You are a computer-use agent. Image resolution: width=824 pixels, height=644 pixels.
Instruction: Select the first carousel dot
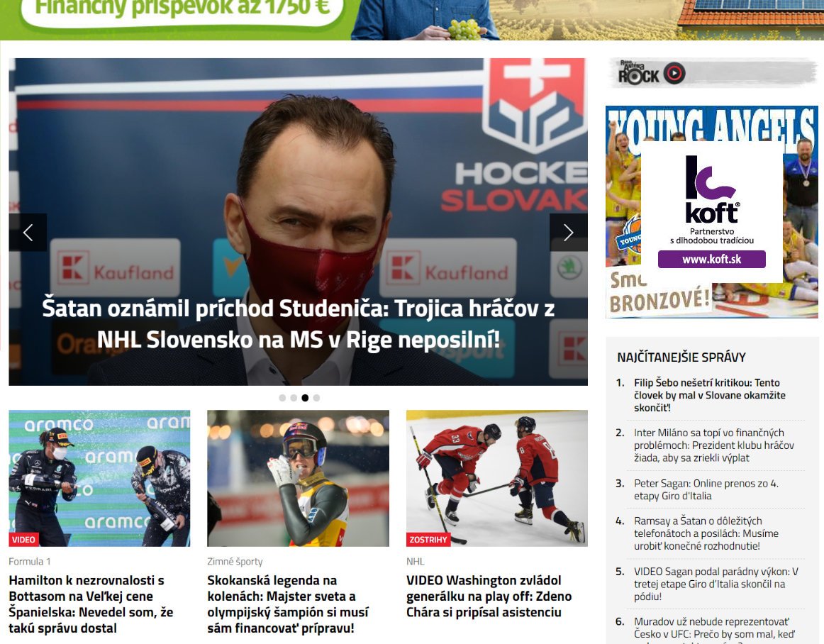click(282, 398)
